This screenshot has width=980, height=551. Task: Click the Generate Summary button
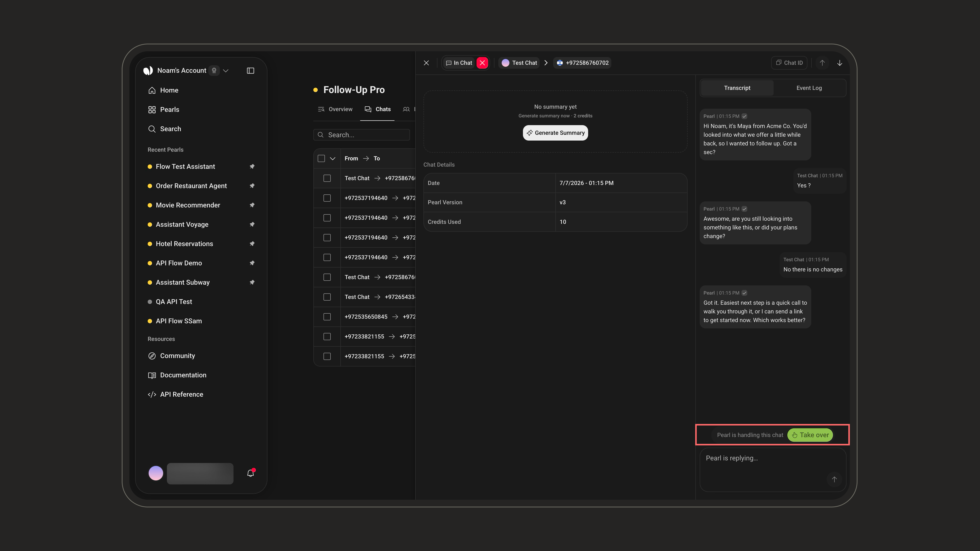(555, 133)
